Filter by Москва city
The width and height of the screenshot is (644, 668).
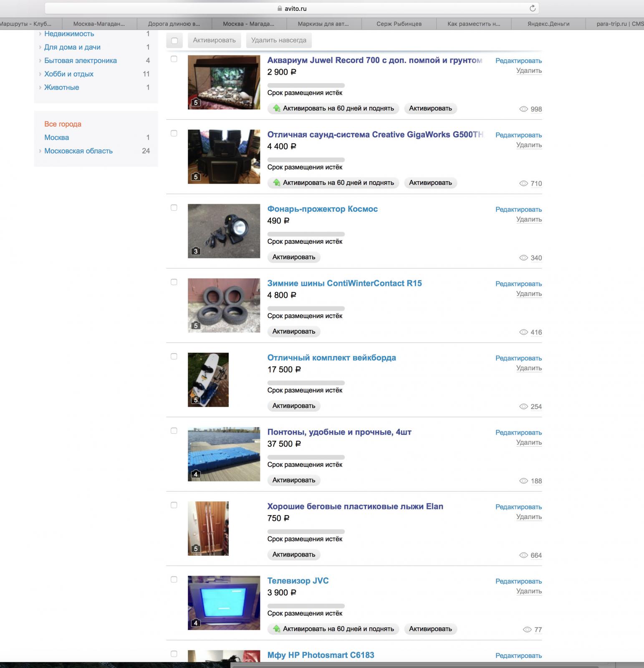56,137
